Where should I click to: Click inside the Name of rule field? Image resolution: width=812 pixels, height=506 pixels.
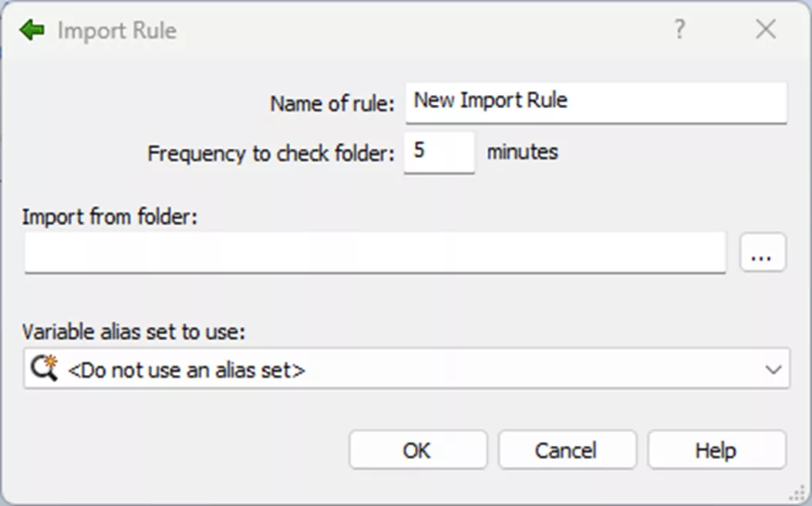pos(595,101)
